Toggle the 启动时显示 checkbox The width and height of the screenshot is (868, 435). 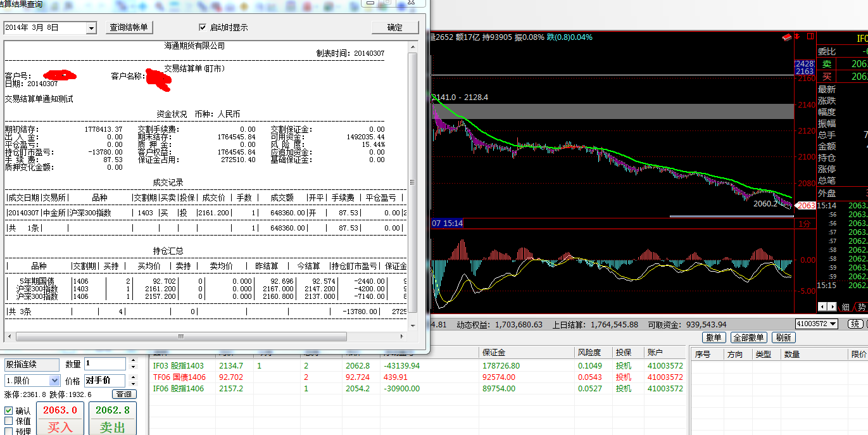(x=203, y=28)
